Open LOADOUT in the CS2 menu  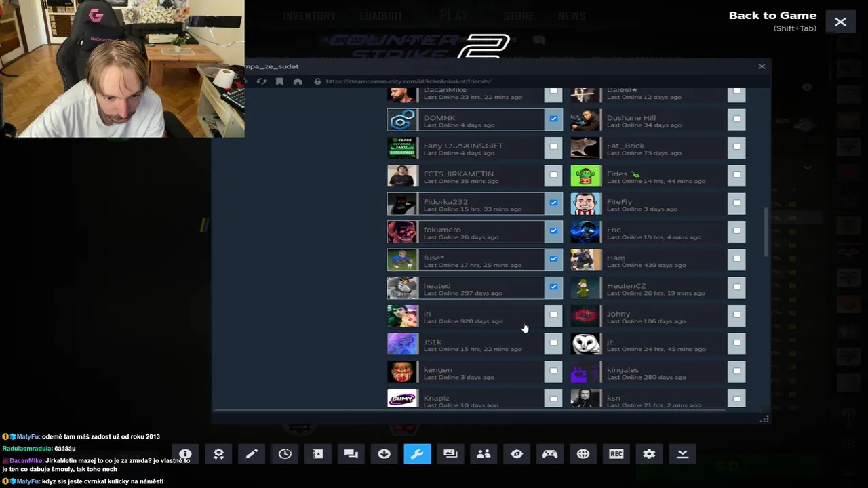click(x=381, y=16)
